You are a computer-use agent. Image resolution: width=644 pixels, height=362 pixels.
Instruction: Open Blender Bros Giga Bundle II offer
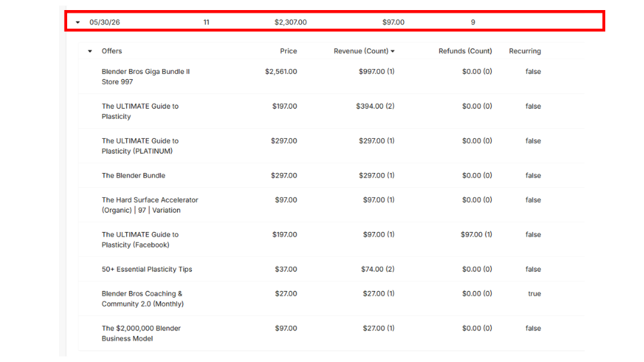click(x=146, y=76)
